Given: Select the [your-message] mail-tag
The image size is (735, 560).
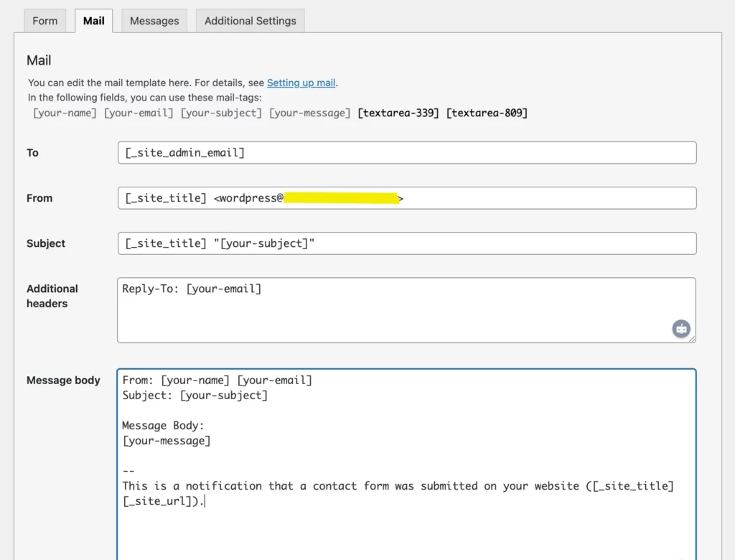Looking at the screenshot, I should (x=309, y=113).
